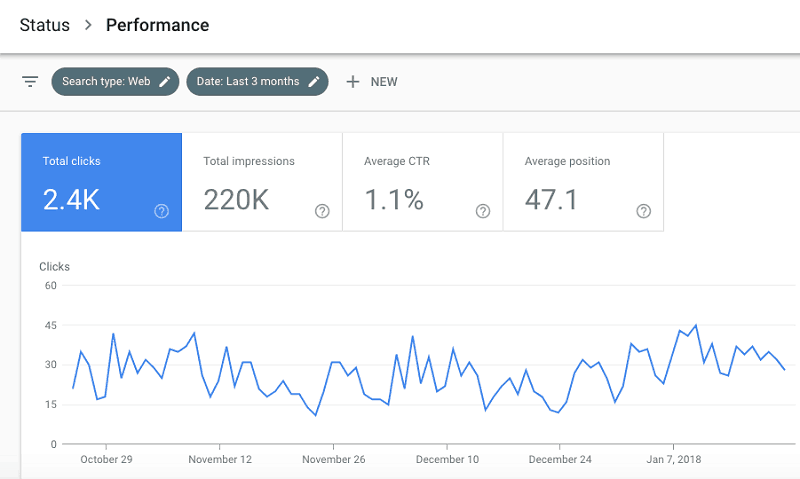Image resolution: width=800 pixels, height=479 pixels.
Task: Enable the Total impressions metric
Action: (x=260, y=182)
